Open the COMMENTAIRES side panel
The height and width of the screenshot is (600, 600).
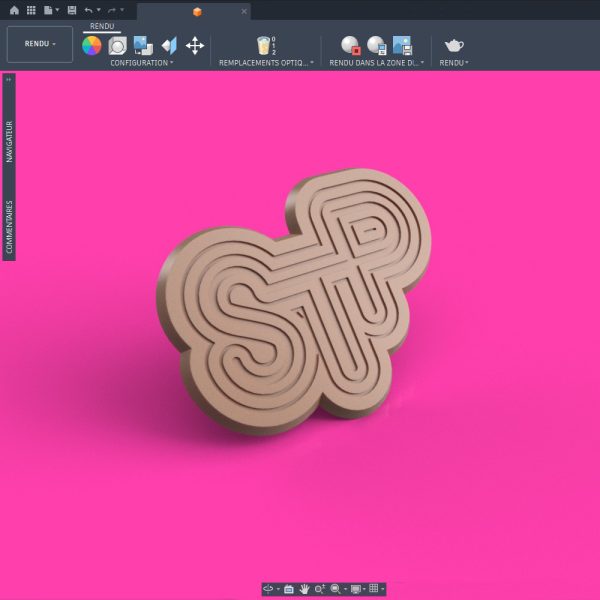(9, 227)
